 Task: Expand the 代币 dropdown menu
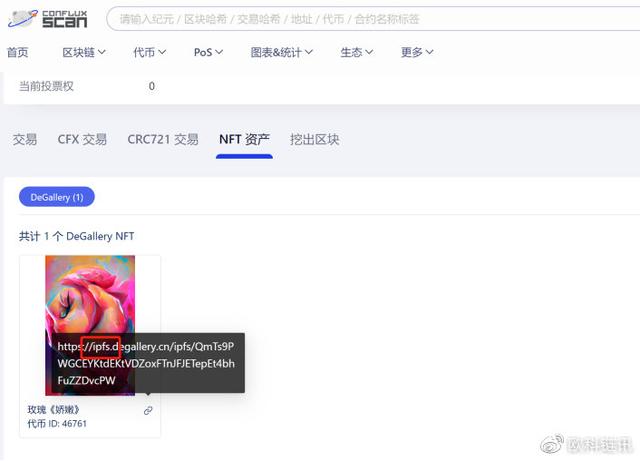click(x=149, y=52)
